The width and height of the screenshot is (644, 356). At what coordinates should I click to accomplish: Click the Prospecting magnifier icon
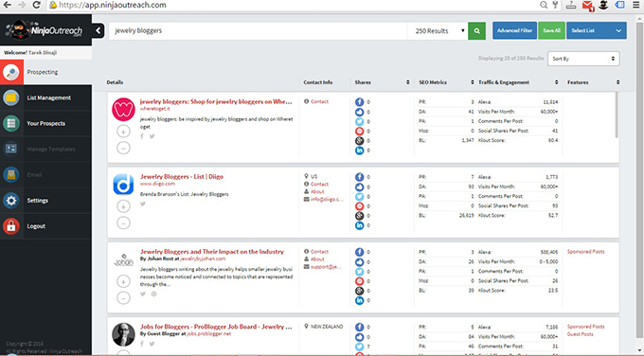tap(11, 72)
